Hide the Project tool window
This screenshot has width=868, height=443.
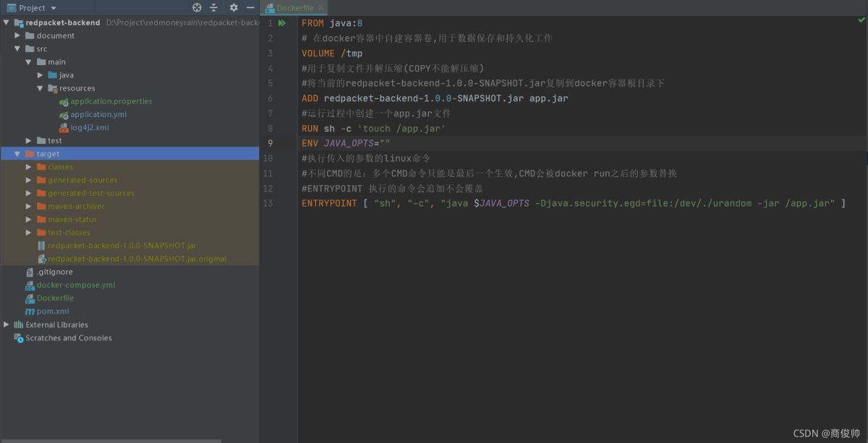tap(250, 8)
